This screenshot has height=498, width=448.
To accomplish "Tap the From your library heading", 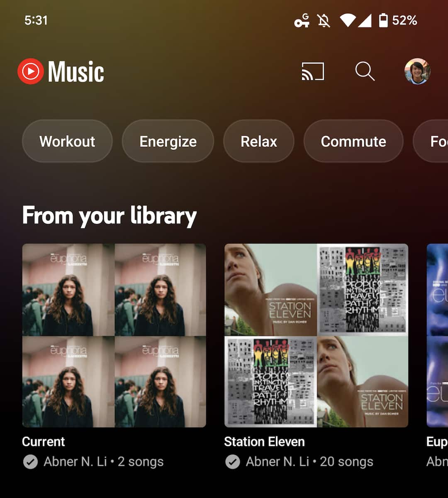I will click(110, 215).
